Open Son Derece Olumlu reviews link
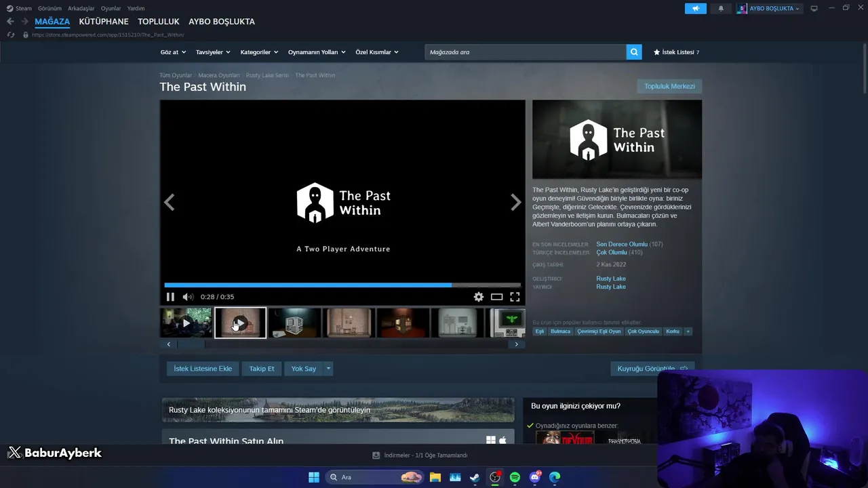The image size is (868, 488). pos(622,244)
